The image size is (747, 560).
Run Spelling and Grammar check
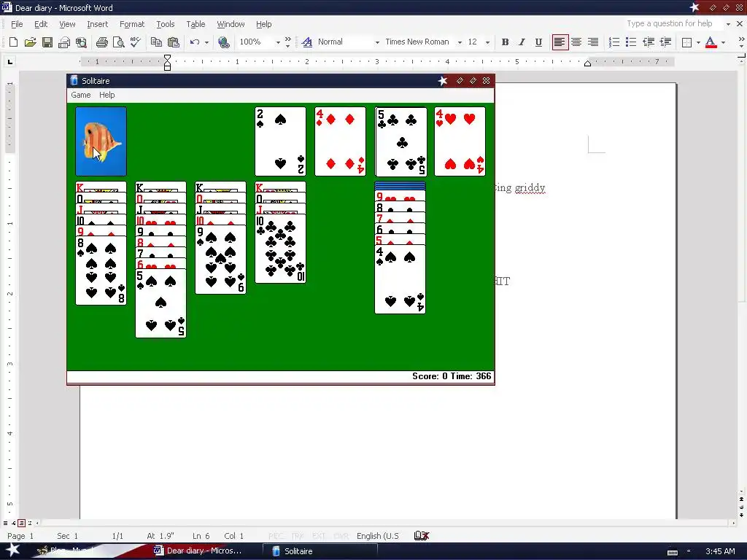tap(135, 42)
